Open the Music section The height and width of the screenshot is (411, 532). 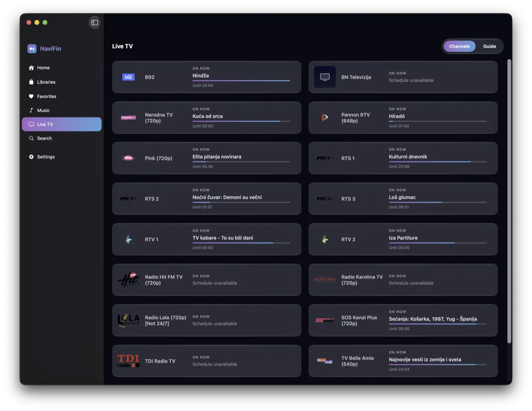pos(62,110)
